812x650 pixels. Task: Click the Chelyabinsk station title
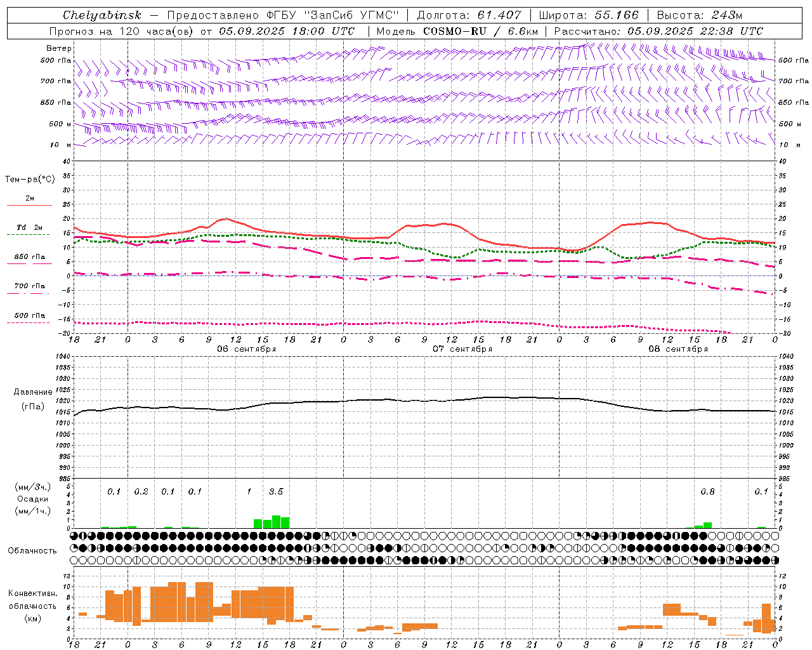click(x=101, y=15)
